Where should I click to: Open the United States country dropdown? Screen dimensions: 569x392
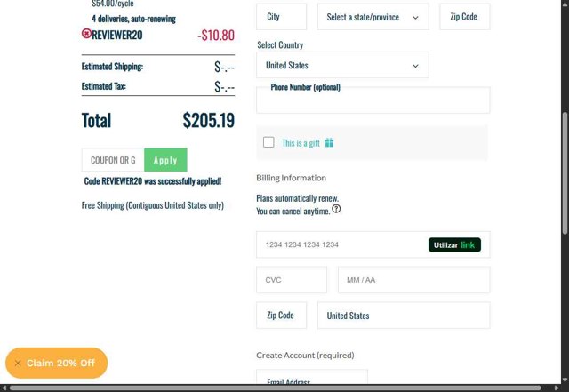(342, 65)
